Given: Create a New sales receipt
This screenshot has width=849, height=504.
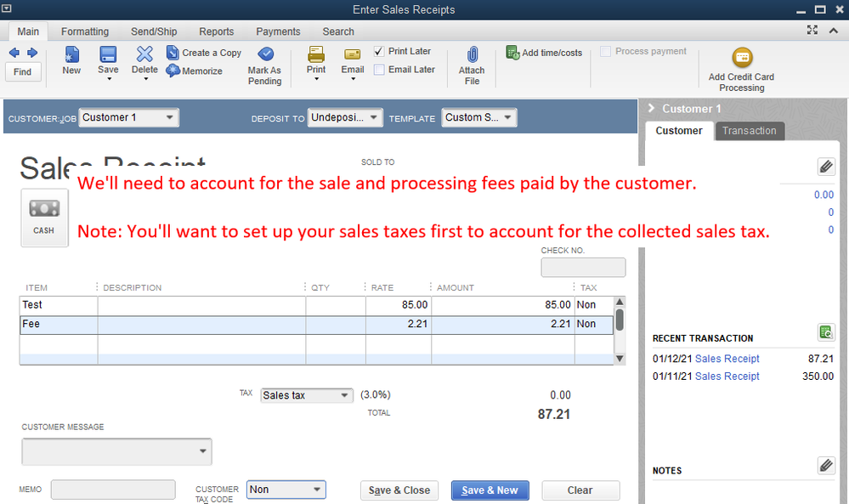Looking at the screenshot, I should (71, 59).
